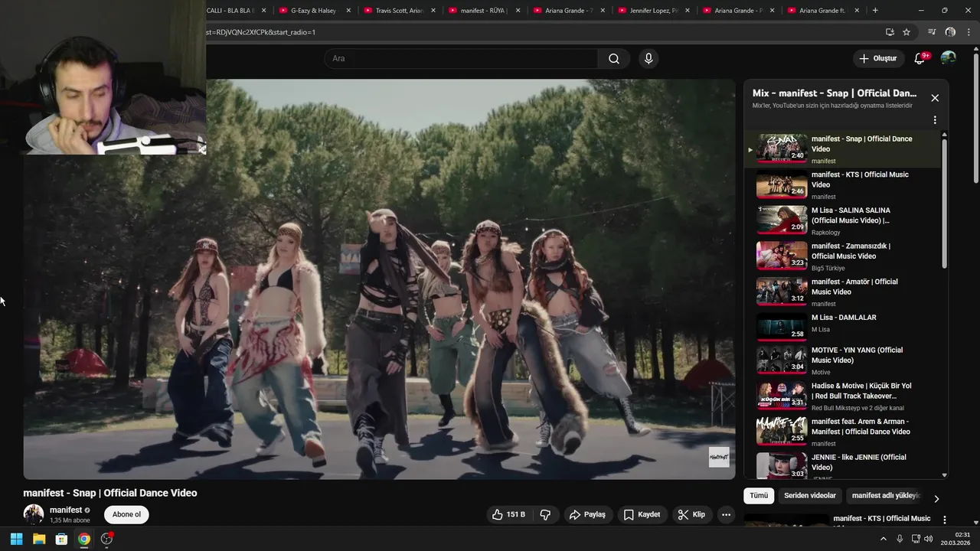Play manifest - Amatör in playlist
Viewport: 980px width, 551px height.
pyautogui.click(x=842, y=292)
